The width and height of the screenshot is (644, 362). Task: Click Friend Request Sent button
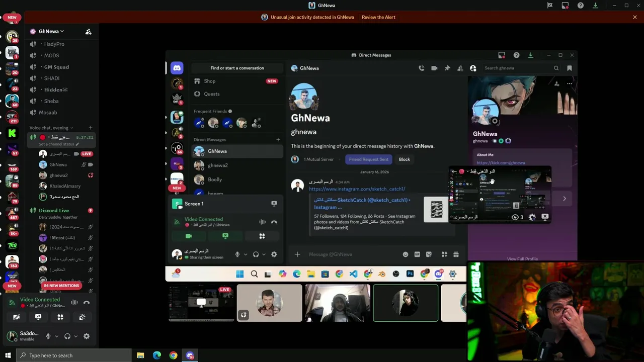tap(369, 159)
